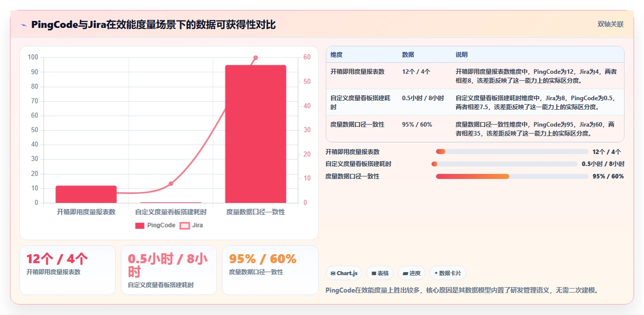Click the 双轴关联 label in header
Screen dimensions: 644x315
click(611, 24)
